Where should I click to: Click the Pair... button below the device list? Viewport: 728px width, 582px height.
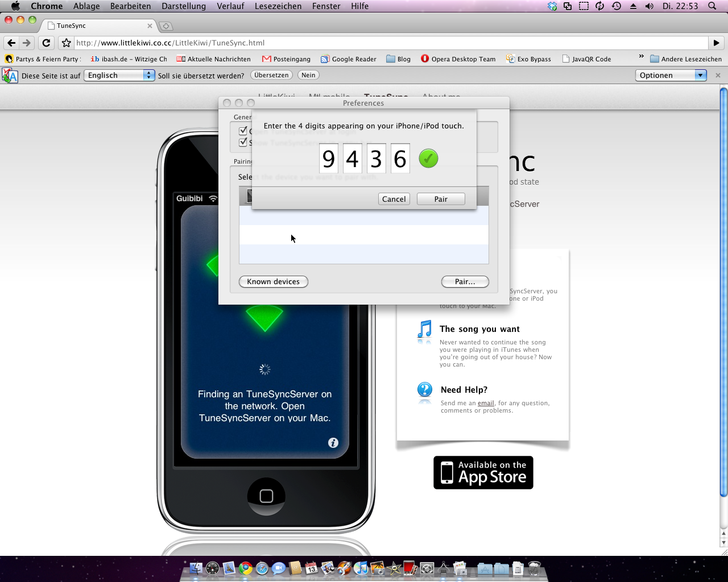[x=465, y=282]
